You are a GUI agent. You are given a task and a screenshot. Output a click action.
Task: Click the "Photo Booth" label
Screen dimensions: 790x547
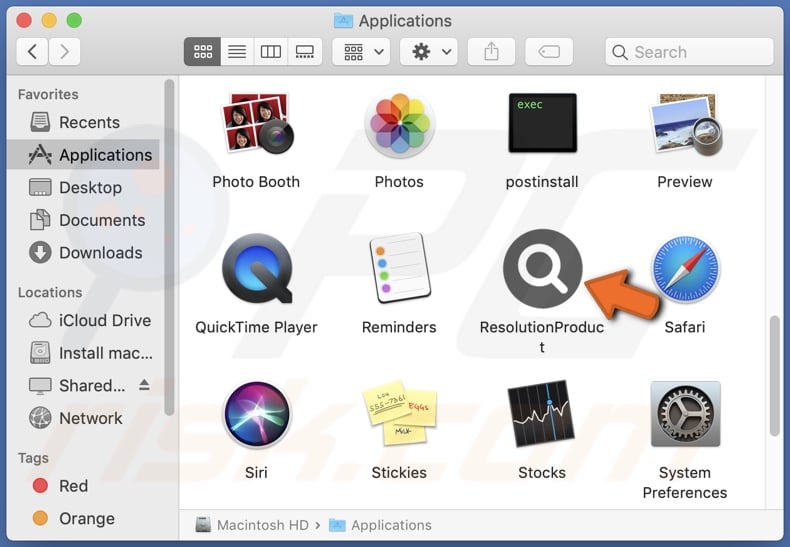click(x=256, y=182)
